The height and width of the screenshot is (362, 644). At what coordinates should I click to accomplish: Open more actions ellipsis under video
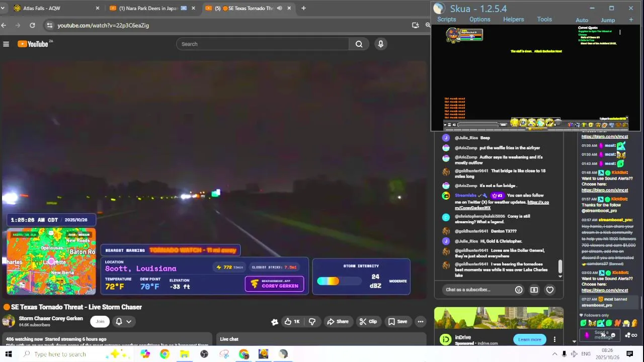(421, 322)
